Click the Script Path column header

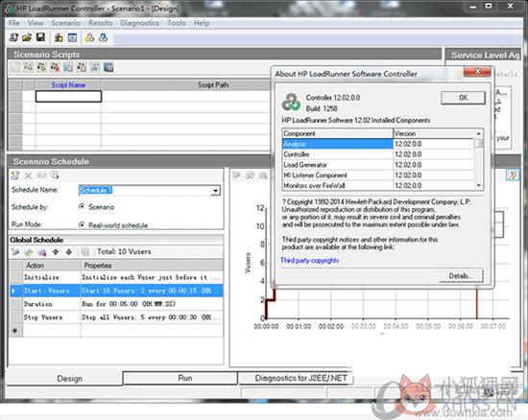213,85
